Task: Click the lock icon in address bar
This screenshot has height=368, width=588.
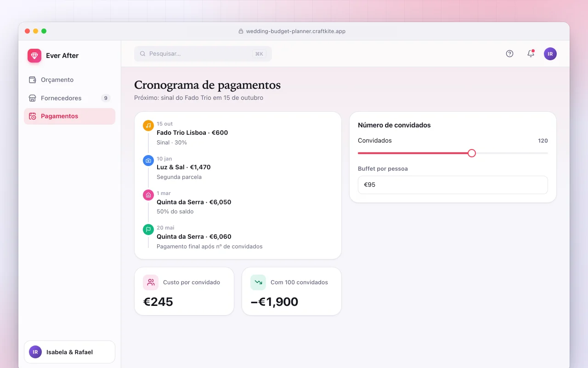Action: coord(241,31)
